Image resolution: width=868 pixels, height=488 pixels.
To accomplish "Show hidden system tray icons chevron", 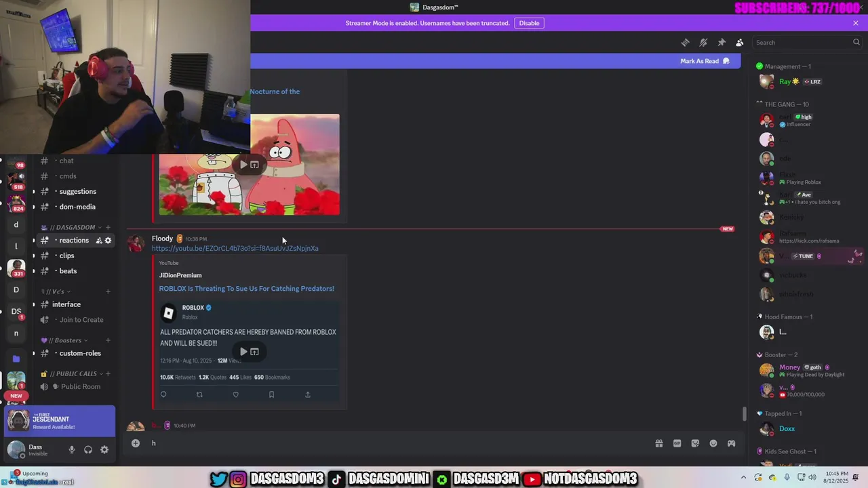I will tap(743, 477).
